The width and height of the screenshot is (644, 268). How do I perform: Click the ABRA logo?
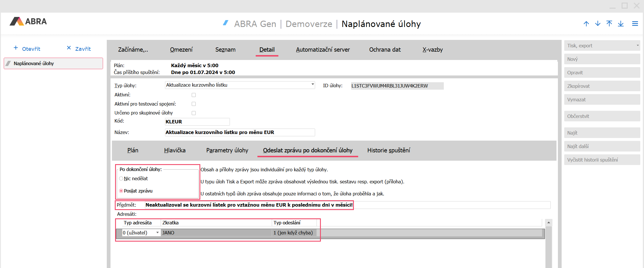[28, 22]
